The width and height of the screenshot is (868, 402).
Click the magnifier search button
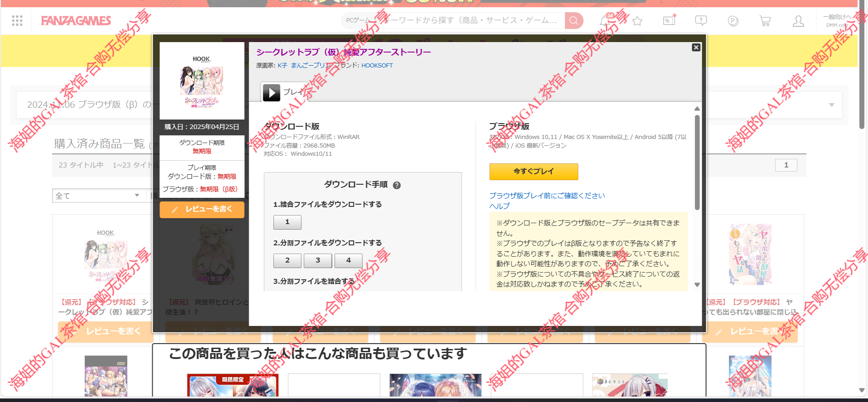click(x=574, y=20)
